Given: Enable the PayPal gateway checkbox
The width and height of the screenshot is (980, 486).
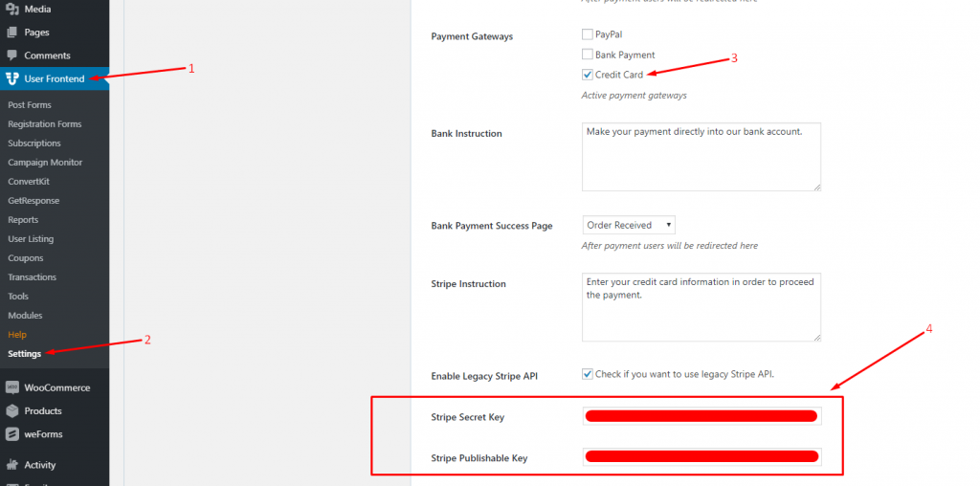Looking at the screenshot, I should pyautogui.click(x=587, y=34).
